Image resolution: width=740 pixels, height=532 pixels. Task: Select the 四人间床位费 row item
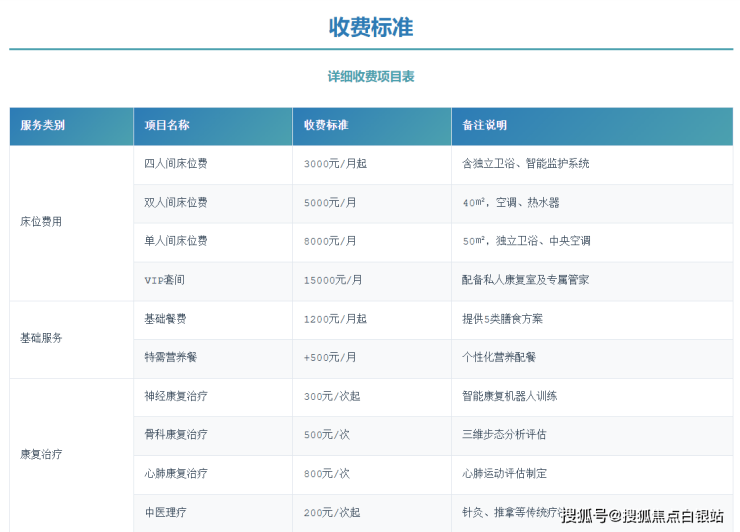176,164
